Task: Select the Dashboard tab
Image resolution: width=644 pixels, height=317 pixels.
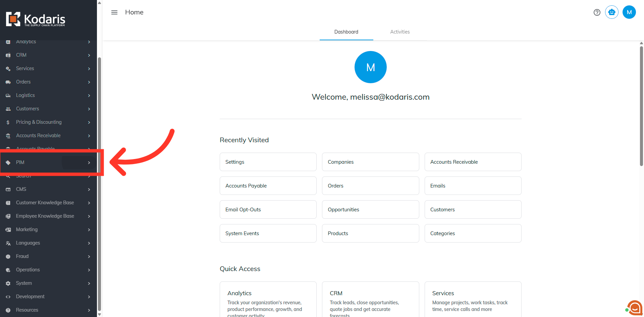Action: (x=346, y=32)
